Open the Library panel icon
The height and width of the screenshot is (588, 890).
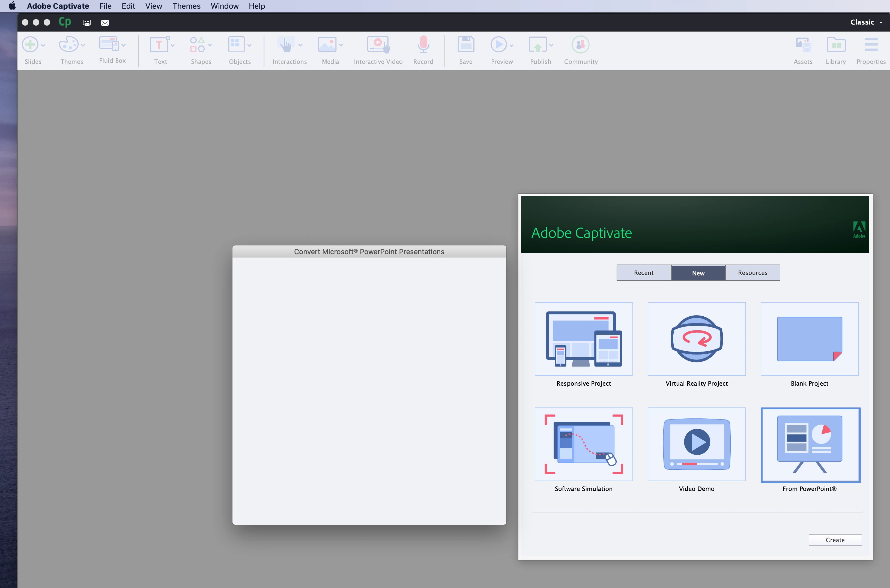836,45
